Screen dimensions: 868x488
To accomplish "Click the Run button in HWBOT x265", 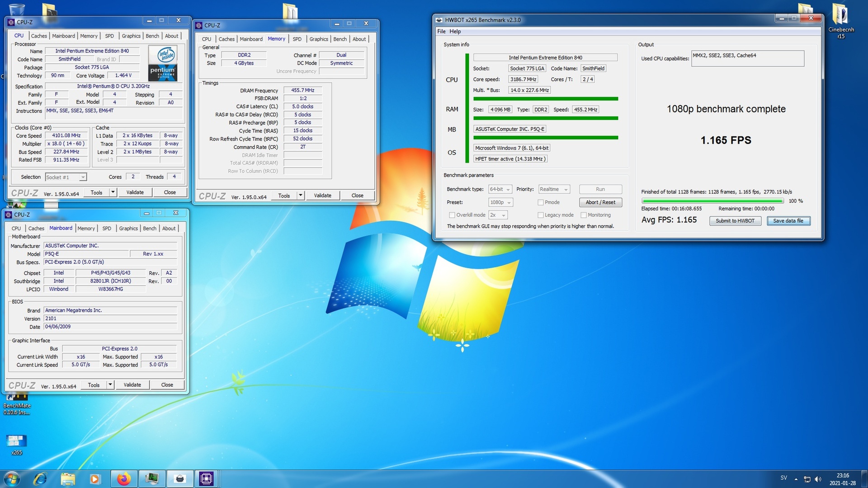I will point(600,189).
